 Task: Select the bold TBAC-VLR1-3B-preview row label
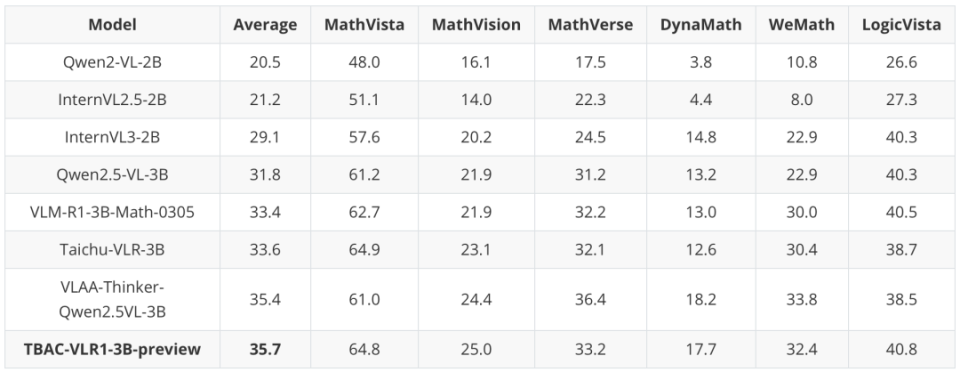coord(113,349)
